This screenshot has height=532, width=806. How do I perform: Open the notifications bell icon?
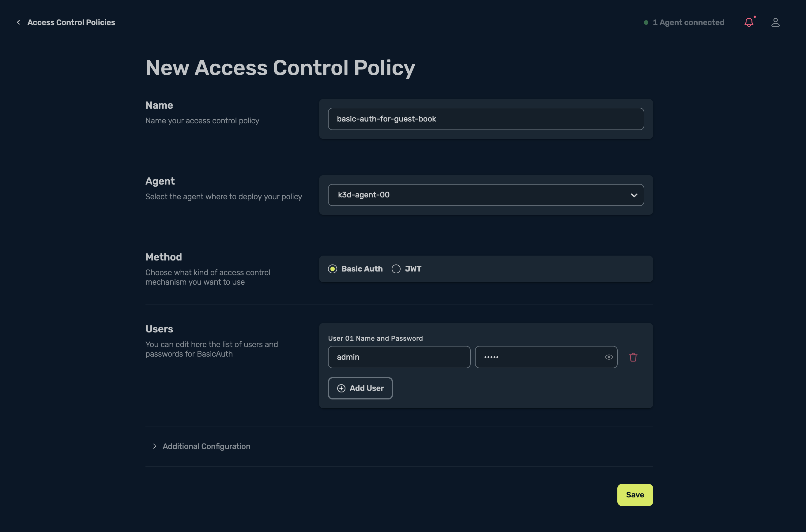(749, 22)
